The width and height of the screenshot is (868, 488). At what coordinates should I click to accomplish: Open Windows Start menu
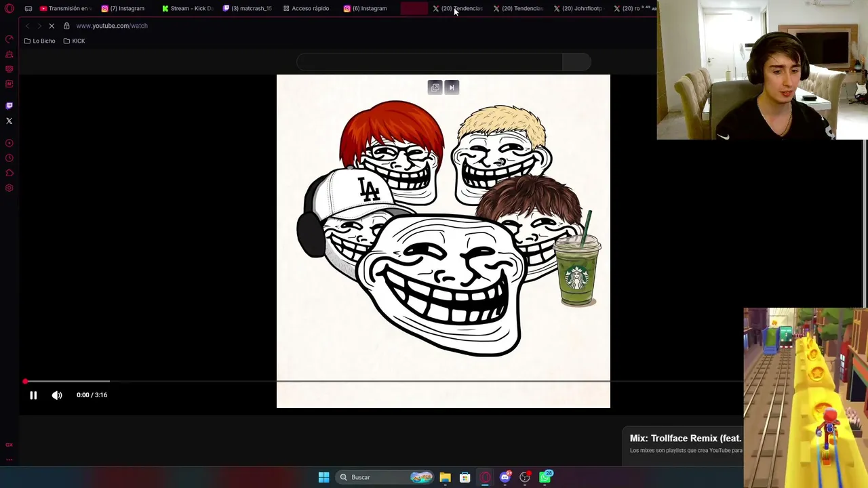click(x=323, y=477)
